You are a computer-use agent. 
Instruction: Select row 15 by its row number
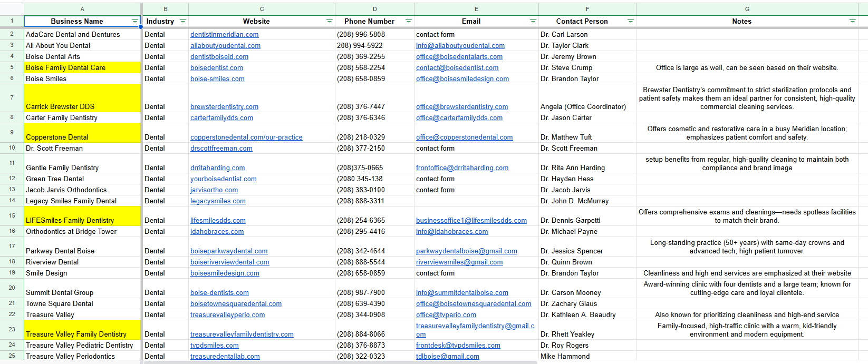12,216
